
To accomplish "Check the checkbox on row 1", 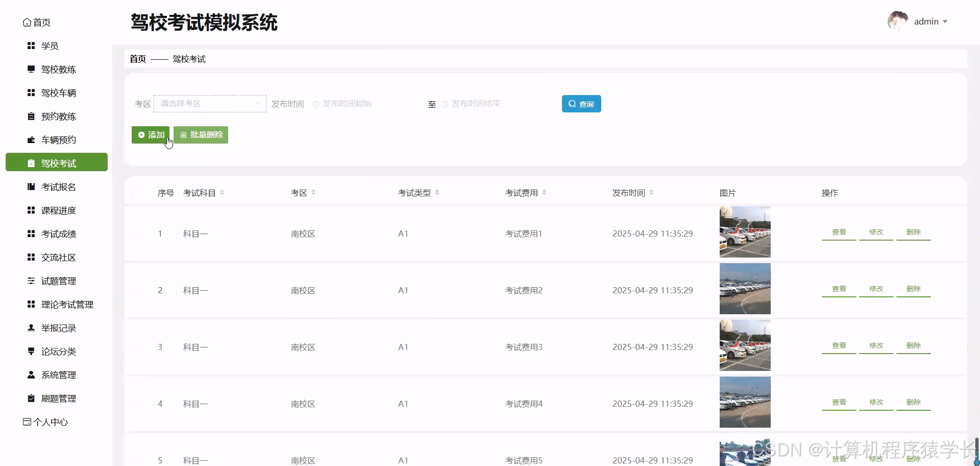I will [136, 234].
